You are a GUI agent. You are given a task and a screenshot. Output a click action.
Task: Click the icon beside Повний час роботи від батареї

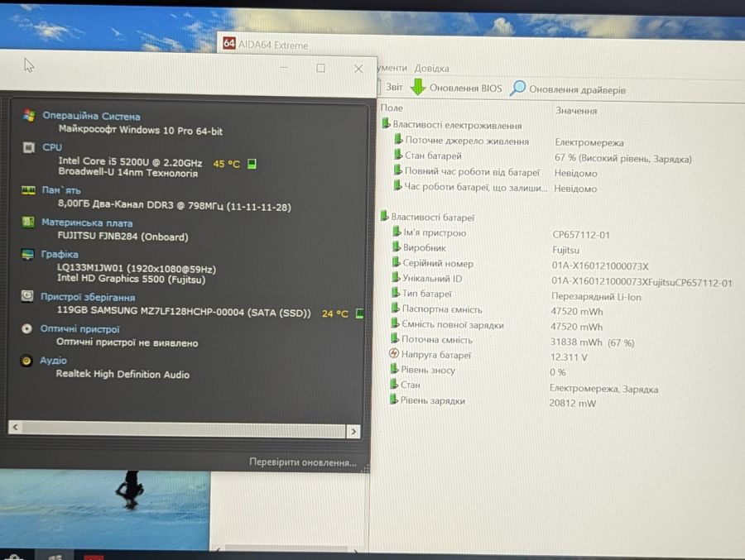(397, 170)
